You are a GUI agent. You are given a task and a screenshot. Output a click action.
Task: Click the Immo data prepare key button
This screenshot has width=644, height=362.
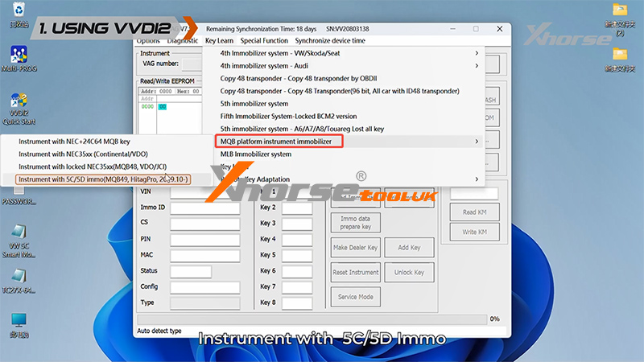pyautogui.click(x=356, y=223)
